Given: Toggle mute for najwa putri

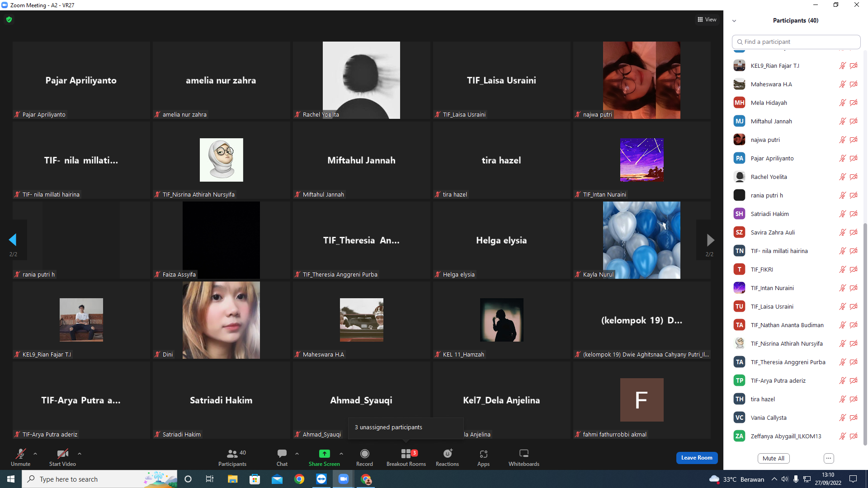Looking at the screenshot, I should click(x=843, y=140).
